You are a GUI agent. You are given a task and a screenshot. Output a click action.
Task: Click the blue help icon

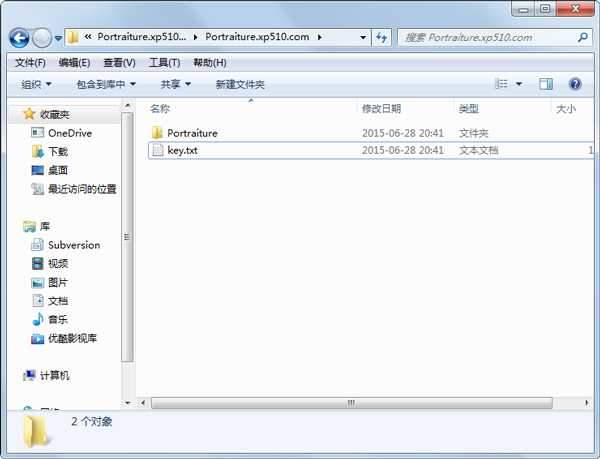575,84
